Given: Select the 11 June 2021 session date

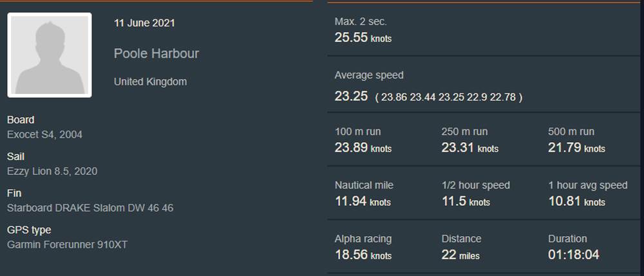Looking at the screenshot, I should point(144,23).
